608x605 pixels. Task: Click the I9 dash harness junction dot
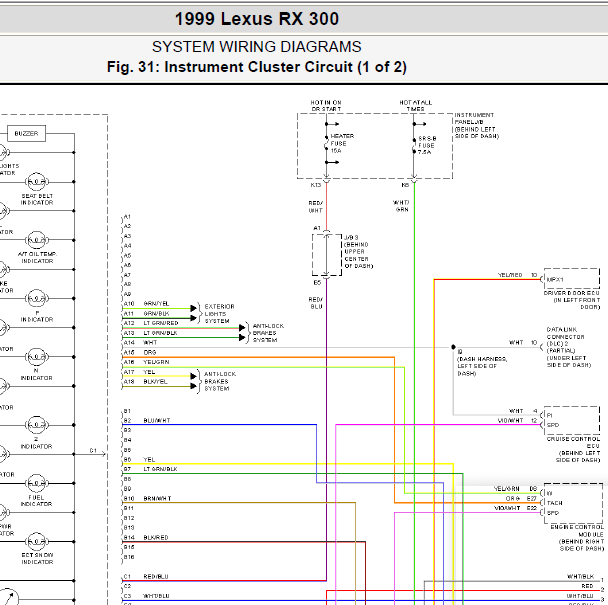click(x=453, y=347)
